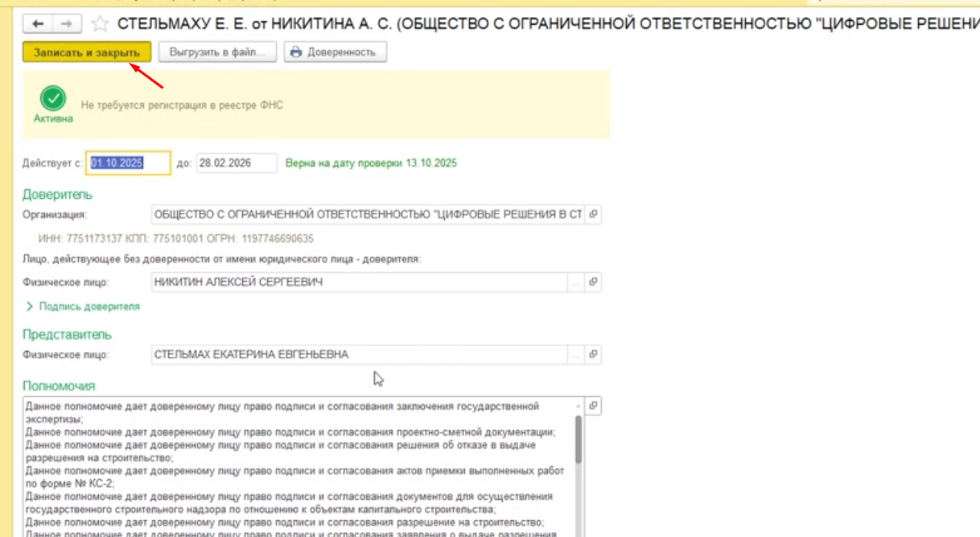The width and height of the screenshot is (980, 537).
Task: Click inside the Полномочия text area
Action: [298, 467]
